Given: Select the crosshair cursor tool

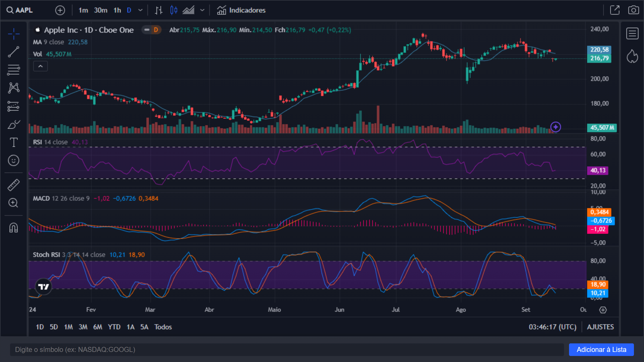Looking at the screenshot, I should point(14,34).
